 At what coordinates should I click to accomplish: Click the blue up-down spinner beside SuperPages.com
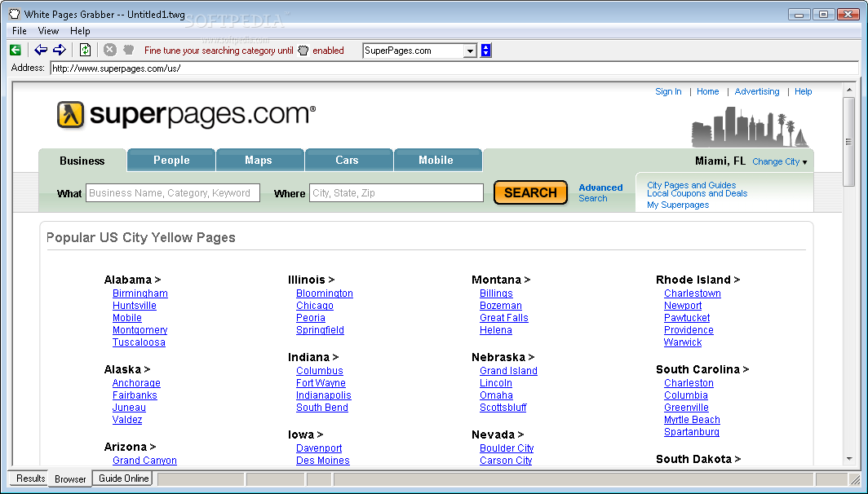point(485,51)
